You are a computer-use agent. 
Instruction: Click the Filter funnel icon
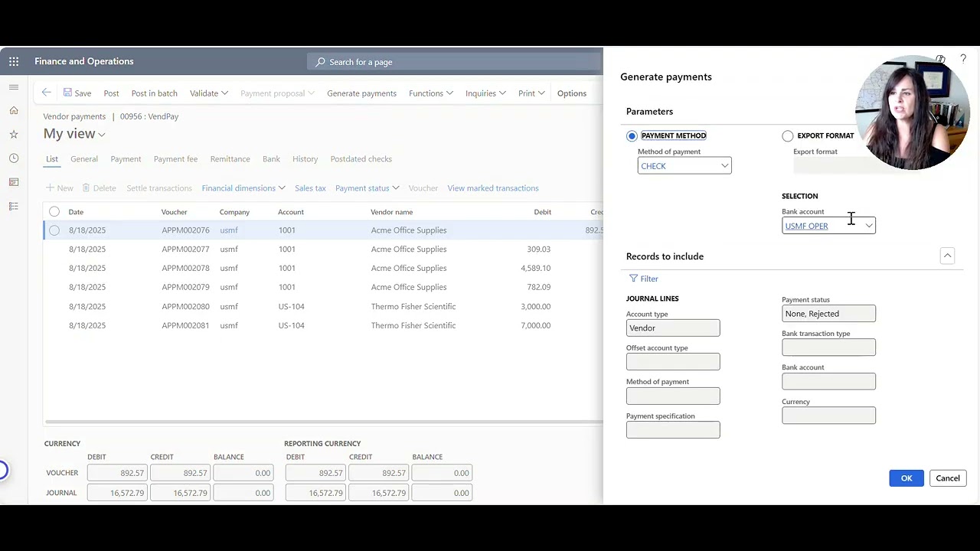coord(633,279)
